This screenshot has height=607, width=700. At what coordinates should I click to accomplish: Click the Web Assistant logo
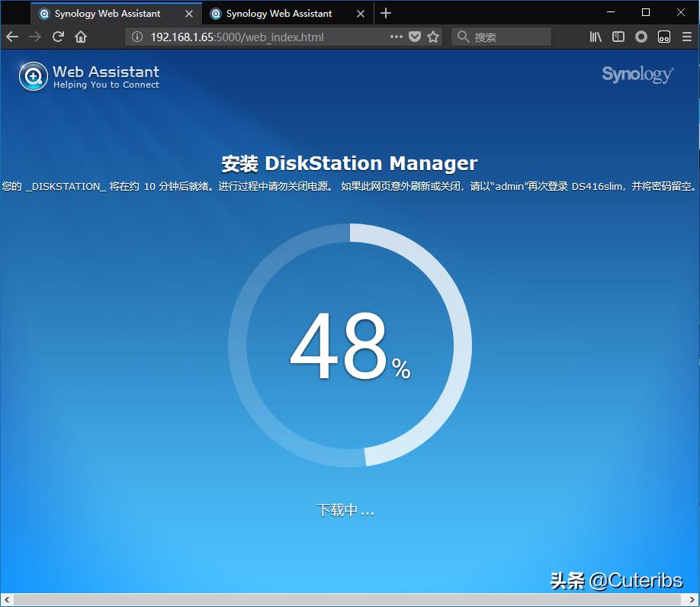[x=89, y=76]
